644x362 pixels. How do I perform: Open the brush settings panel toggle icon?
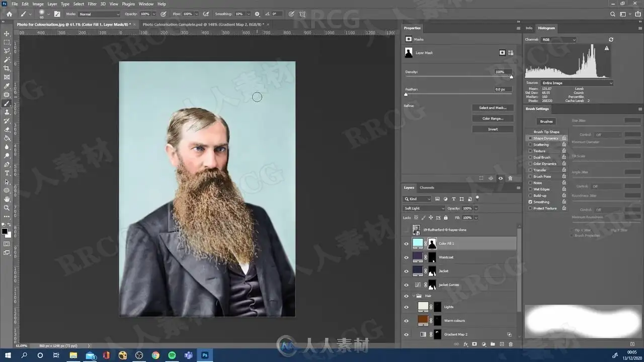point(57,14)
